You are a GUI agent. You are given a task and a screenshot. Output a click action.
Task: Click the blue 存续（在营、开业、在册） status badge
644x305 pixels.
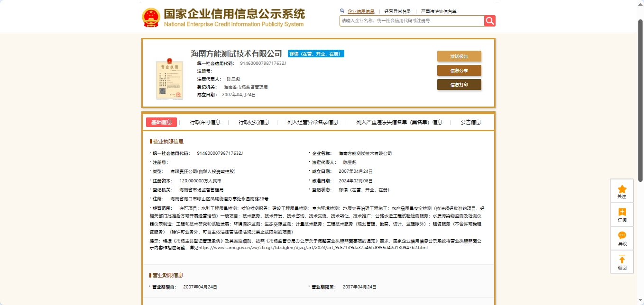click(316, 54)
